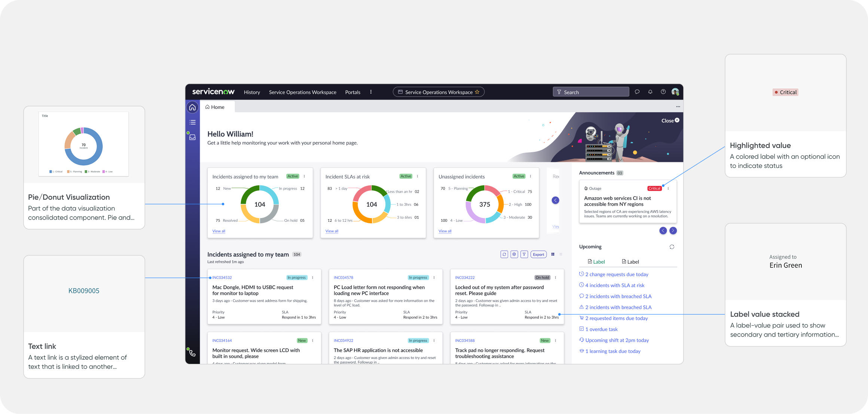The width and height of the screenshot is (868, 414).
Task: Refresh the incidents list
Action: pyautogui.click(x=504, y=255)
